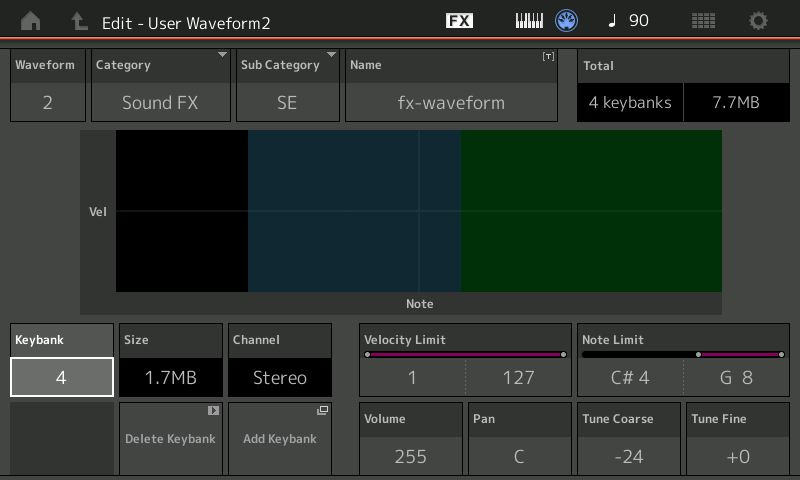Go to the Home screen icon
Image resolution: width=800 pixels, height=480 pixels.
31,21
